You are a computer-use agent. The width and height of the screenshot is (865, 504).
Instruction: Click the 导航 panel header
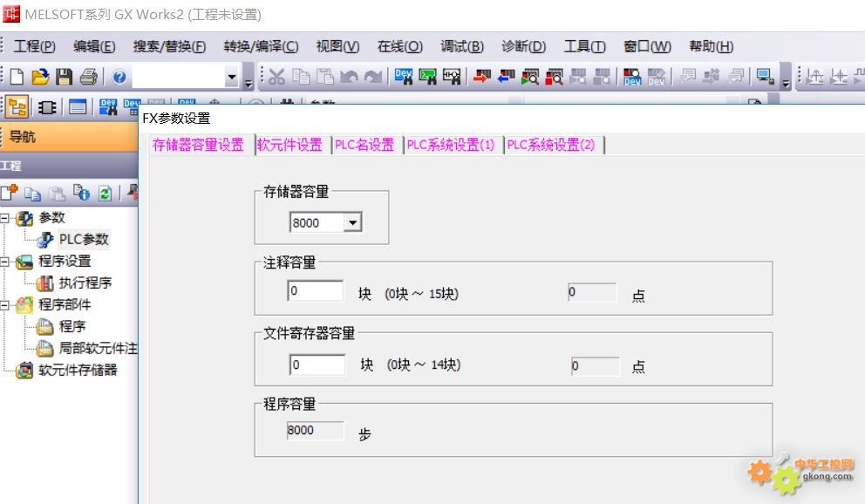[69, 136]
